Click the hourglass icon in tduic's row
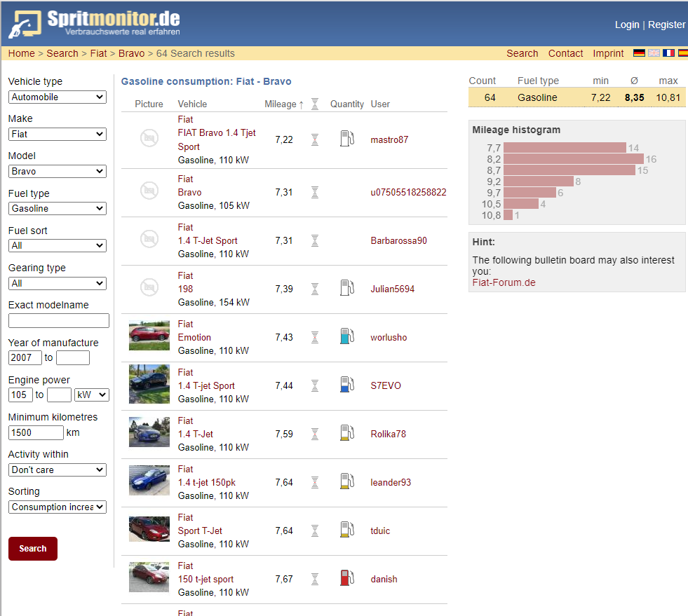 315,531
